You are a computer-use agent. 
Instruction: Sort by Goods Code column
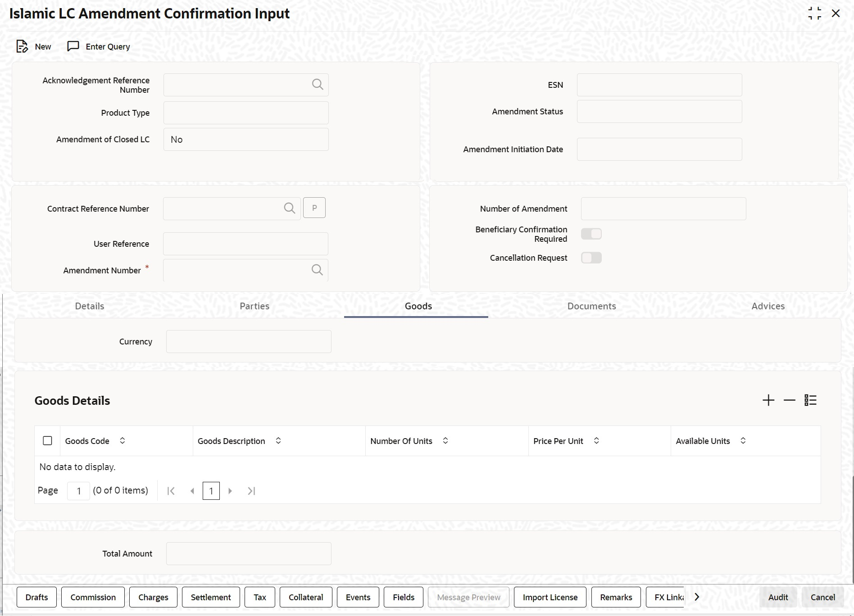click(x=123, y=441)
